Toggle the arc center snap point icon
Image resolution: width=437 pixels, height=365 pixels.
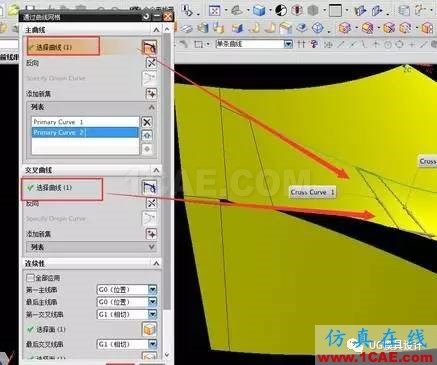(388, 44)
